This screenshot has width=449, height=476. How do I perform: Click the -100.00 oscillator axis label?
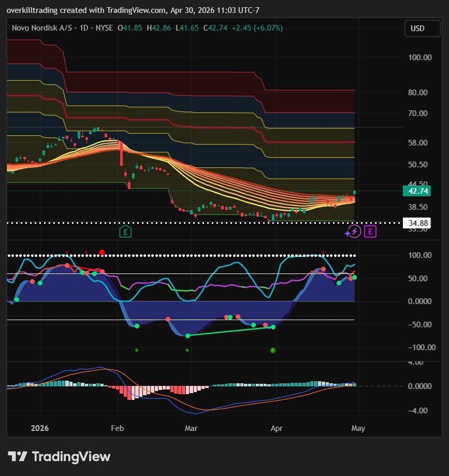[x=422, y=347]
